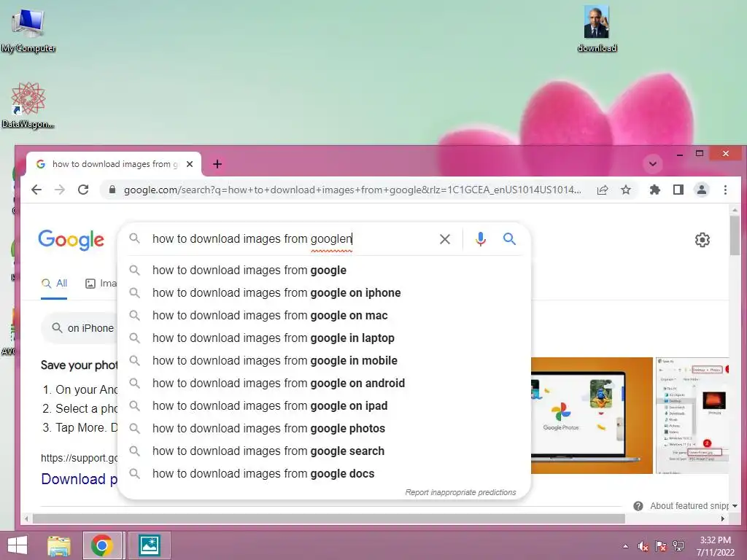Start voice search with microphone
This screenshot has width=747, height=560.
tap(481, 239)
